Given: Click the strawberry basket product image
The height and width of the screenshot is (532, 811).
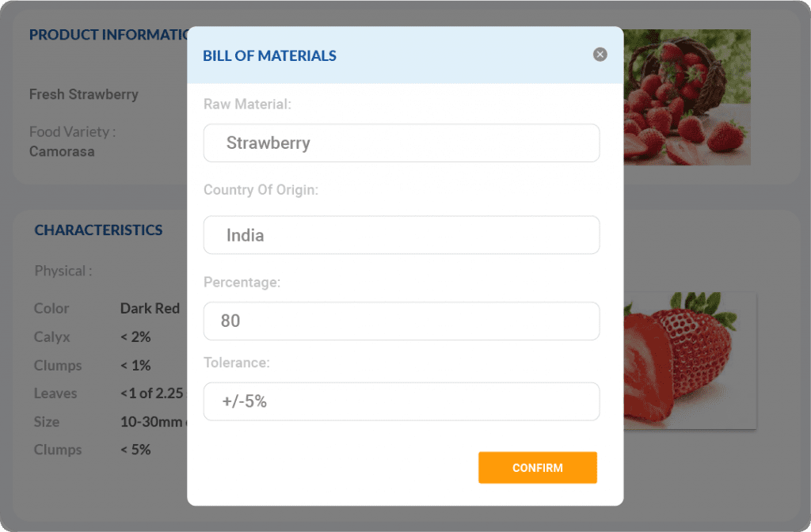Looking at the screenshot, I should (687, 97).
